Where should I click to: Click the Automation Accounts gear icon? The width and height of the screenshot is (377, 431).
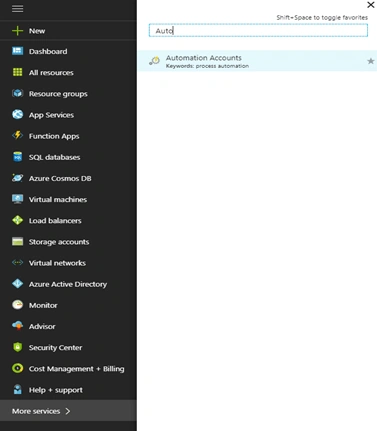[x=154, y=61]
